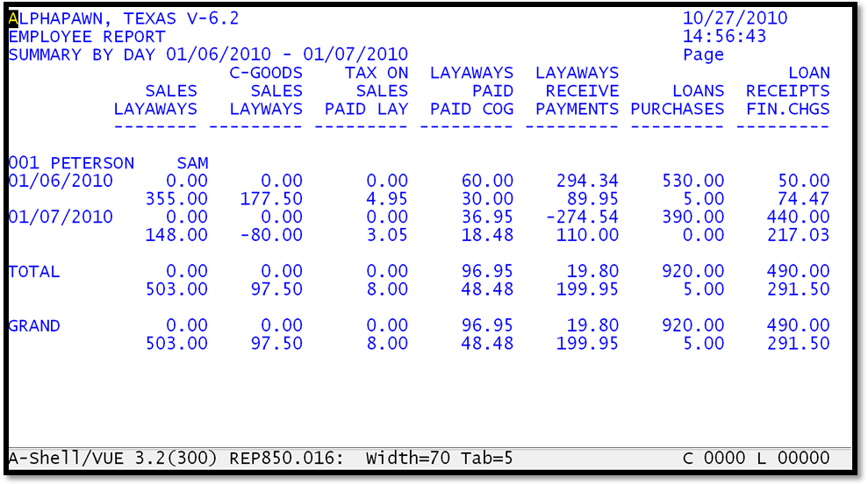
Task: Click the Page label in the header
Action: tap(703, 55)
